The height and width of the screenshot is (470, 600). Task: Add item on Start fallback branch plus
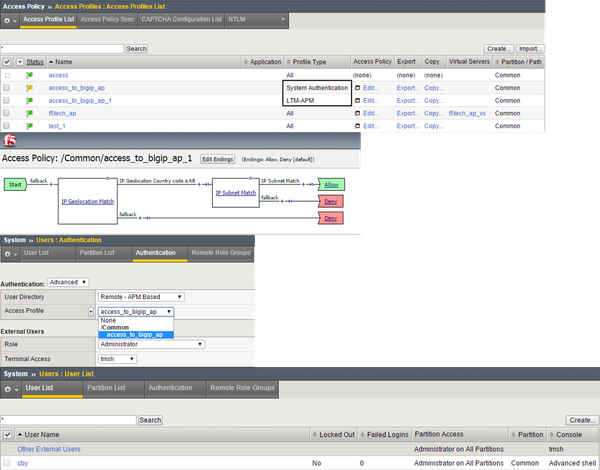pyautogui.click(x=51, y=184)
